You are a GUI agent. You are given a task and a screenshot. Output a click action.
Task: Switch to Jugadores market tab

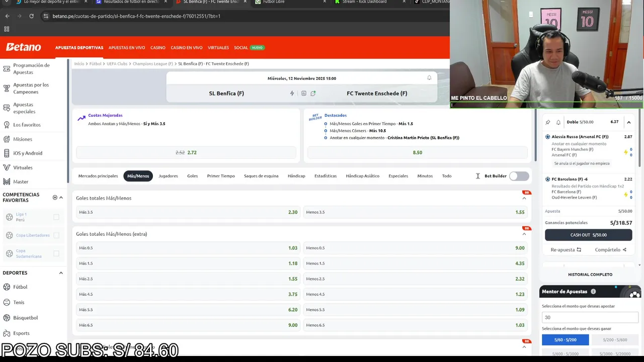pos(168,176)
